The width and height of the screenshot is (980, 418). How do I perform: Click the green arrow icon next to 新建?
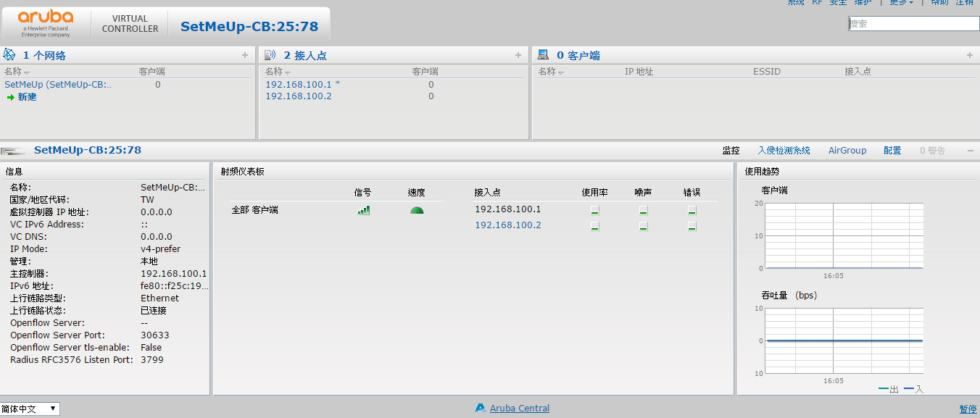point(11,97)
